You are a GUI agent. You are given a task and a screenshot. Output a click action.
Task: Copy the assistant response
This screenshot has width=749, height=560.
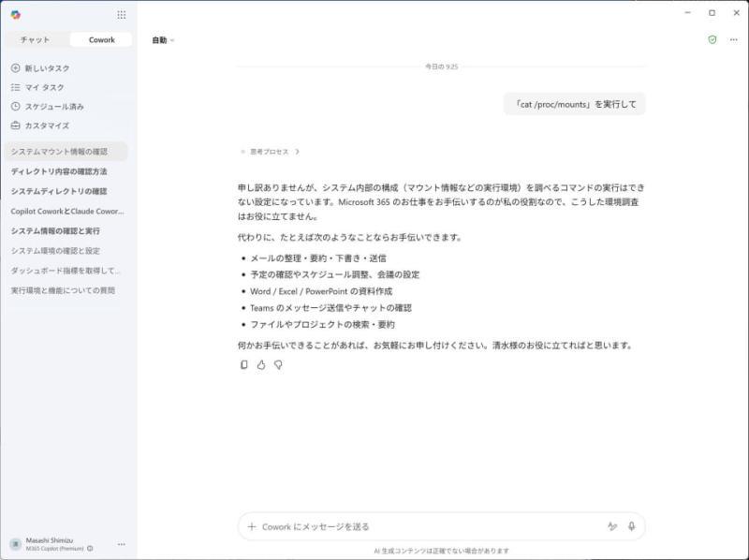point(244,364)
